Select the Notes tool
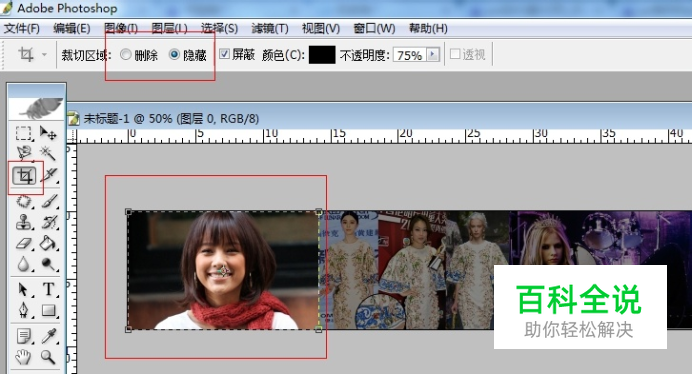 point(23,336)
